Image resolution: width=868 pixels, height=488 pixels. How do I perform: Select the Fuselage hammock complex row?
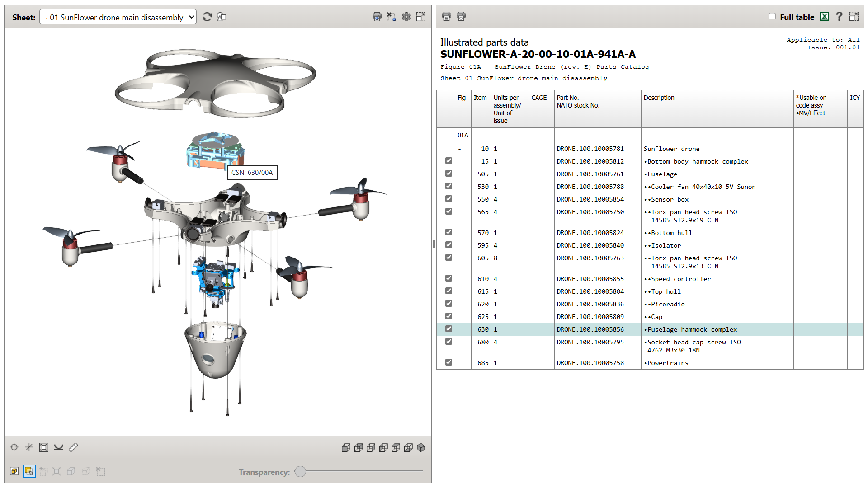tap(692, 329)
